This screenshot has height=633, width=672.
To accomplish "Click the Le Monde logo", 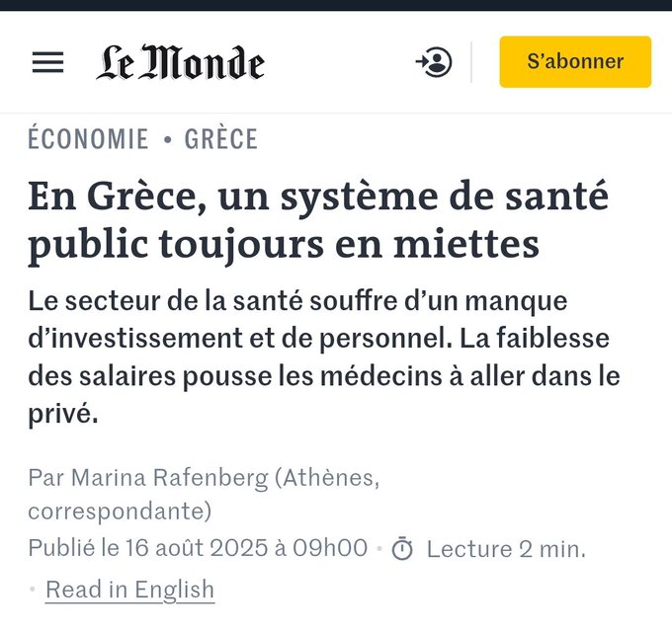I will tap(180, 62).
